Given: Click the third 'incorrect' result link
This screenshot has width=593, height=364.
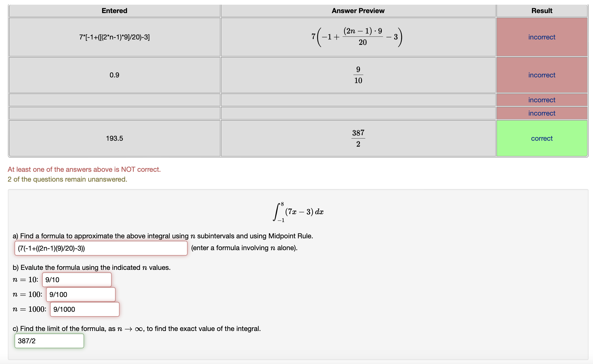Looking at the screenshot, I should click(x=541, y=100).
